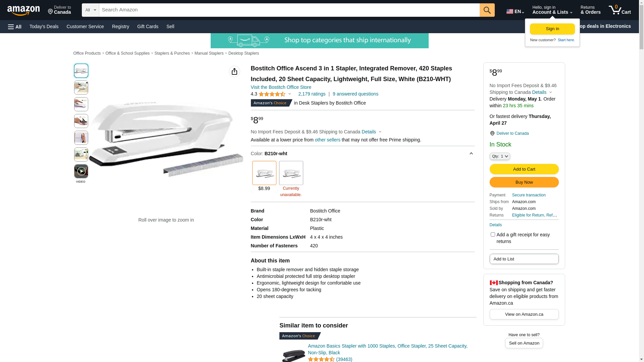Open the Qty quantity dropdown
Screen dimensions: 644x362
coord(500,156)
